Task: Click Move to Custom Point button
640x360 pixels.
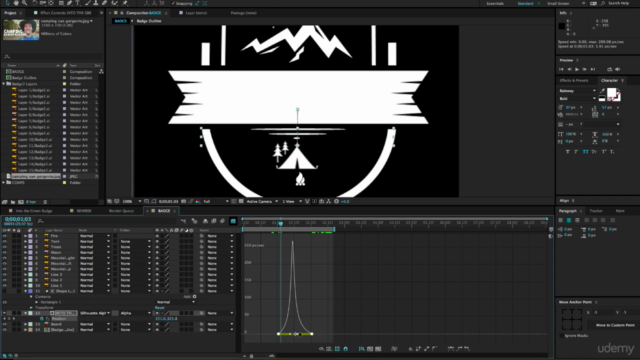Action: coord(615,325)
